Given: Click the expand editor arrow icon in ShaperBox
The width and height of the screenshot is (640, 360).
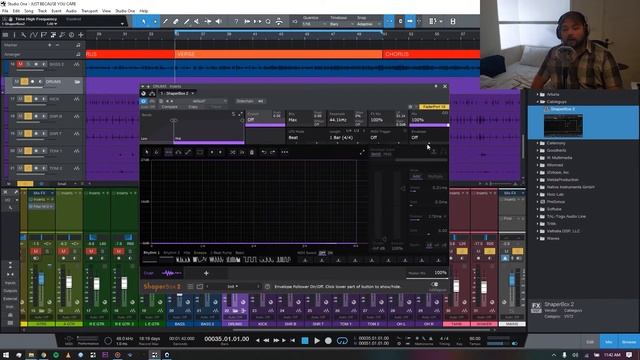Looking at the screenshot, I should pyautogui.click(x=362, y=152).
